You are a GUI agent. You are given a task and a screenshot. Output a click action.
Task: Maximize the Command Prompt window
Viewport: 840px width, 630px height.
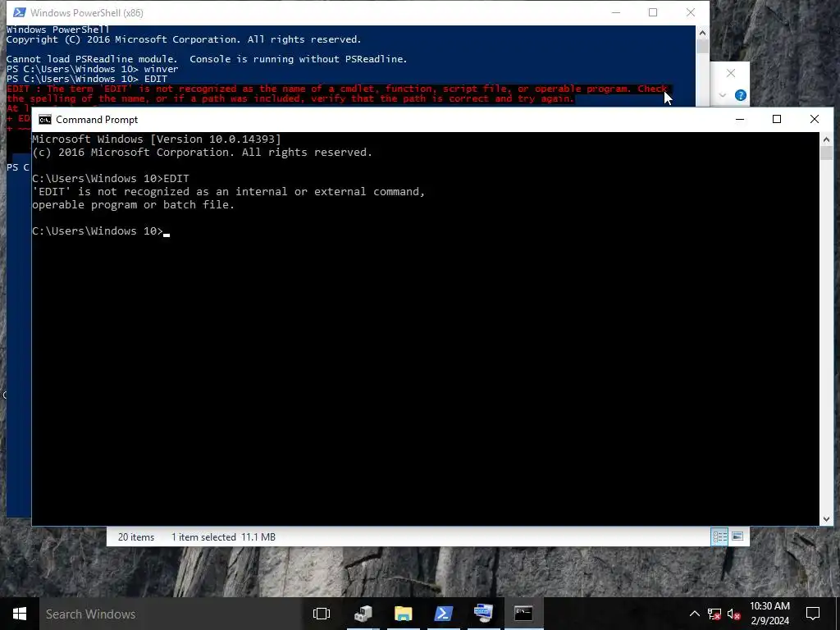click(777, 119)
